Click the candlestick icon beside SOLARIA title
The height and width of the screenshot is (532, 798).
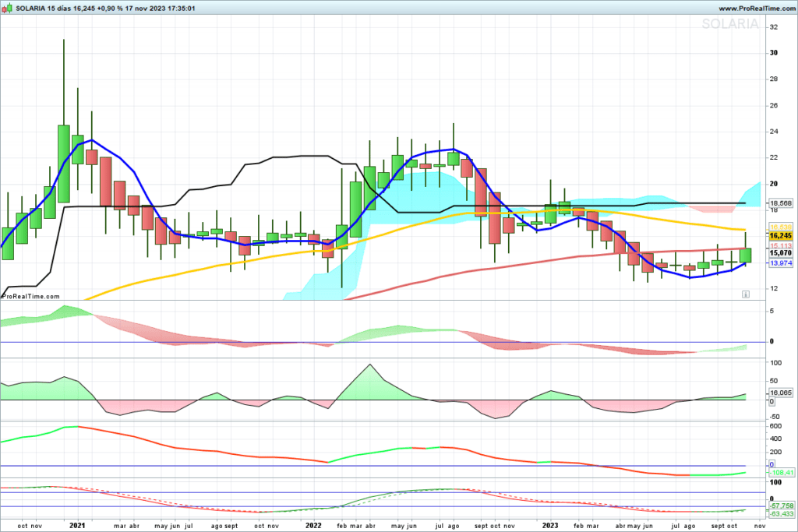(7, 8)
